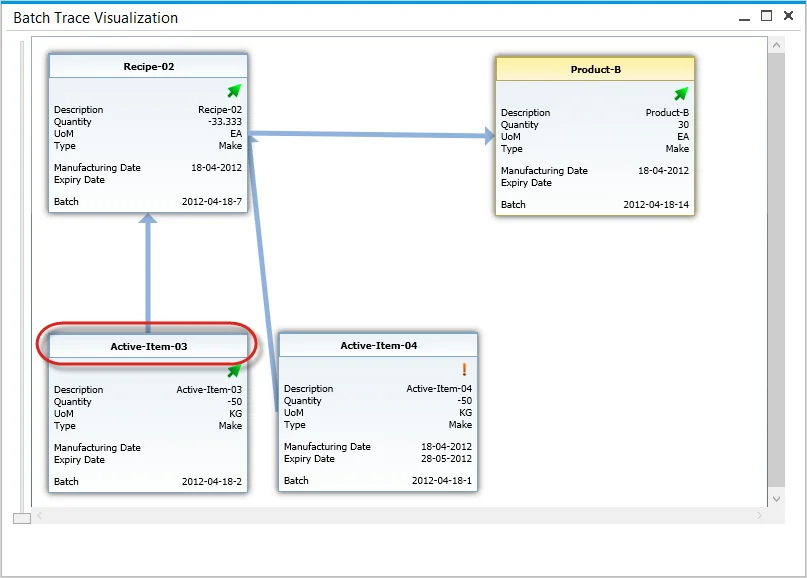Viewport: 807px width, 578px height.
Task: Click the vertical scrollbar down arrow
Action: (776, 498)
